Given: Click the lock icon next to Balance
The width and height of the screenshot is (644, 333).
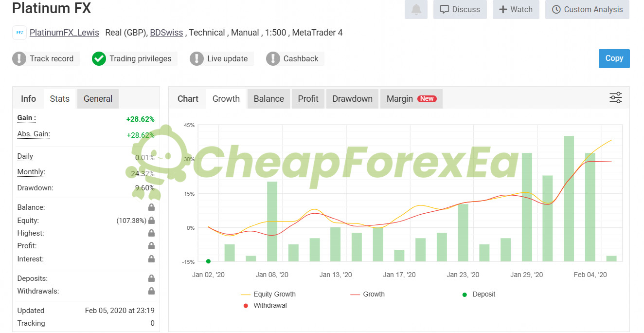Looking at the screenshot, I should (151, 207).
